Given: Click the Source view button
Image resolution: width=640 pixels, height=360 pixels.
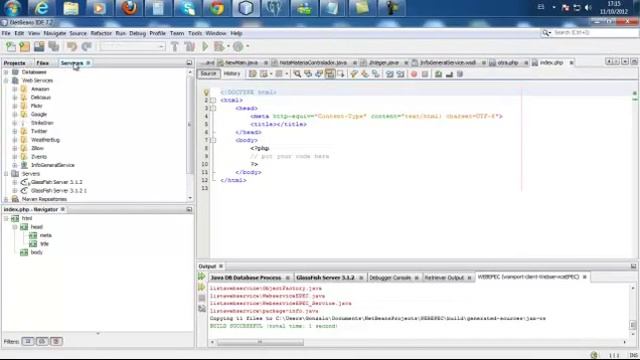Looking at the screenshot, I should pyautogui.click(x=208, y=74).
